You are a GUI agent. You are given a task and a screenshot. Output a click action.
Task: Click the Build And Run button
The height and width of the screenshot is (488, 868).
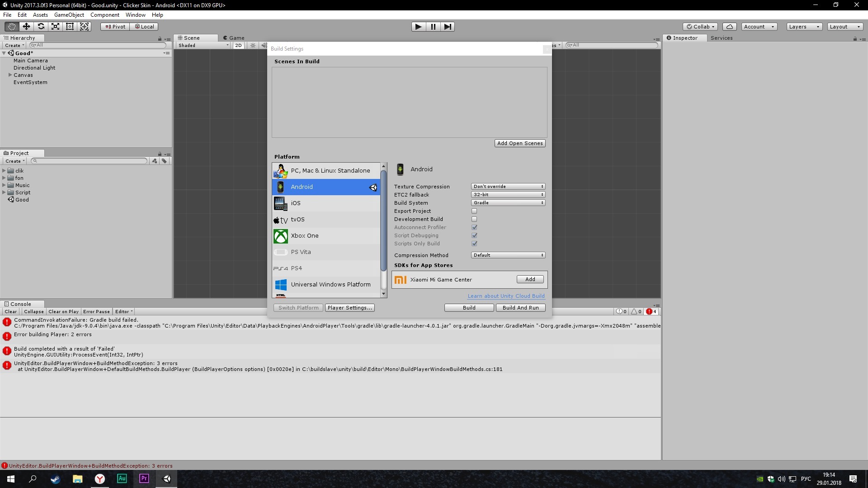point(520,308)
